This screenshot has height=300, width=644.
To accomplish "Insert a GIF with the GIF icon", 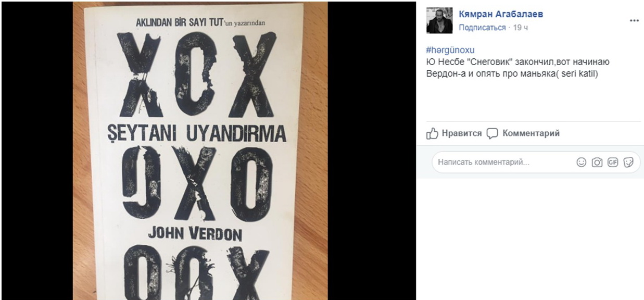I will pos(612,162).
